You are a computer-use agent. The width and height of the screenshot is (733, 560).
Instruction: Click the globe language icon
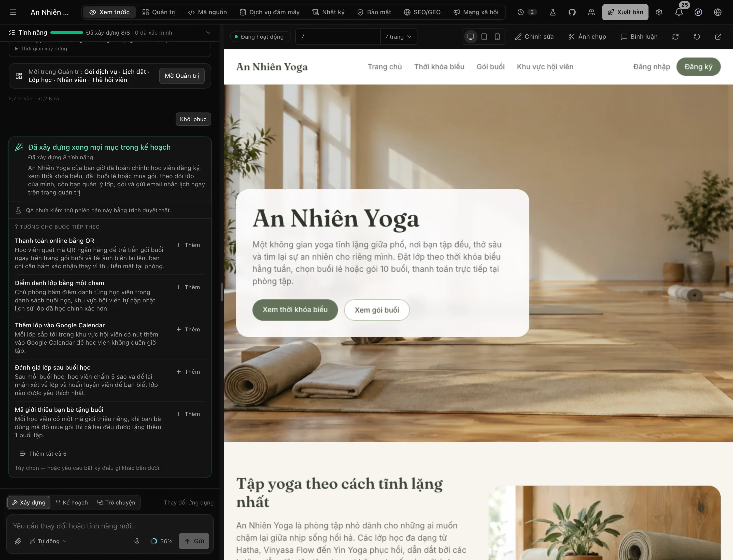click(718, 12)
